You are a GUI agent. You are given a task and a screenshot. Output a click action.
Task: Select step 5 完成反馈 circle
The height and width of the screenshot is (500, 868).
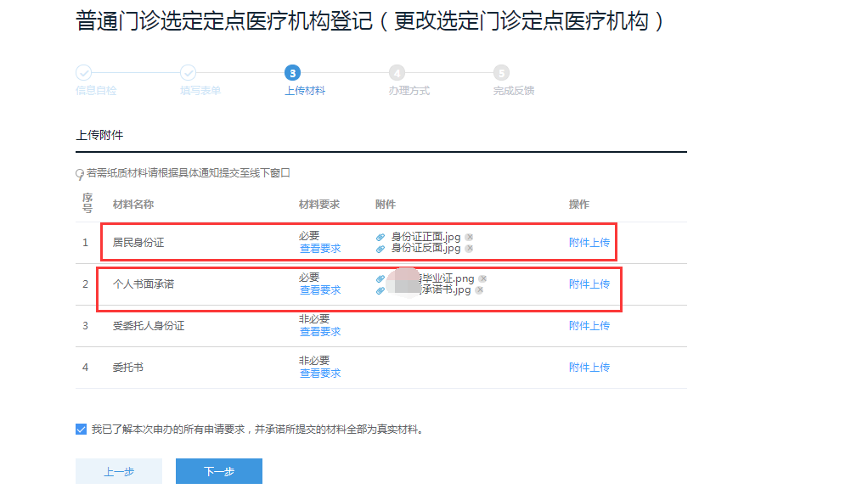pyautogui.click(x=501, y=72)
